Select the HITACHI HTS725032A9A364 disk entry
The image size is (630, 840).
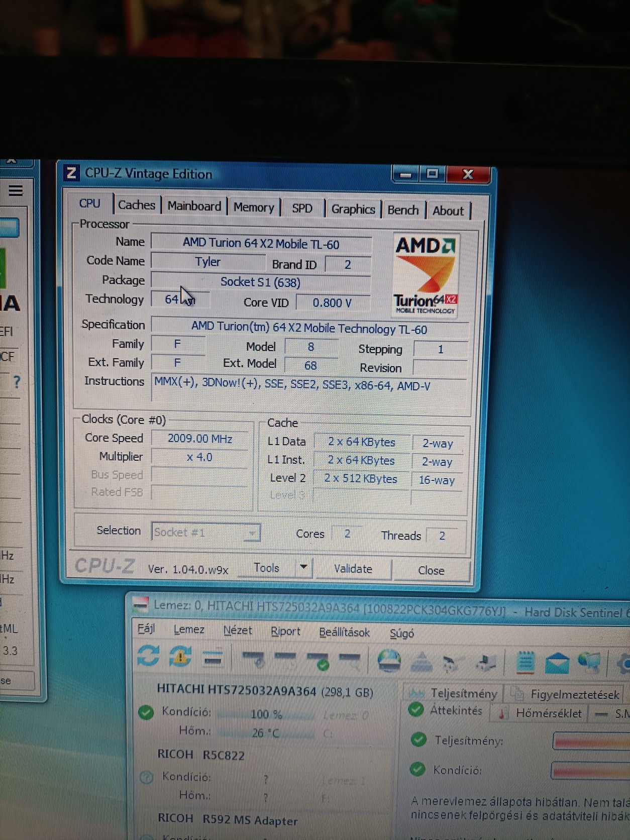265,691
